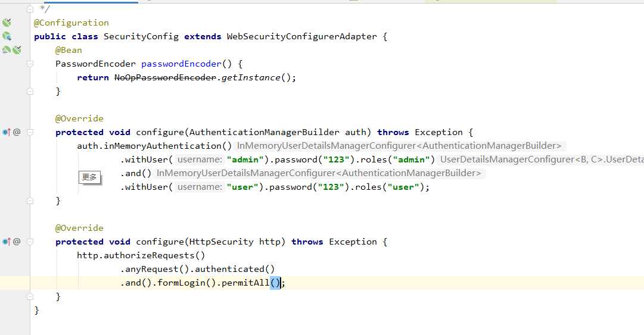Click the @Bean annotation

[69, 50]
